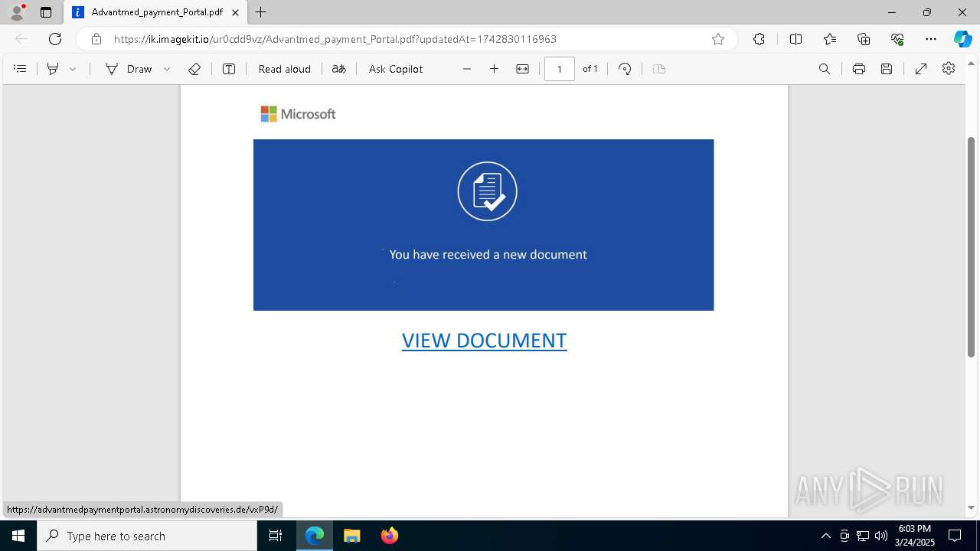Toggle split screen view

pos(795,39)
